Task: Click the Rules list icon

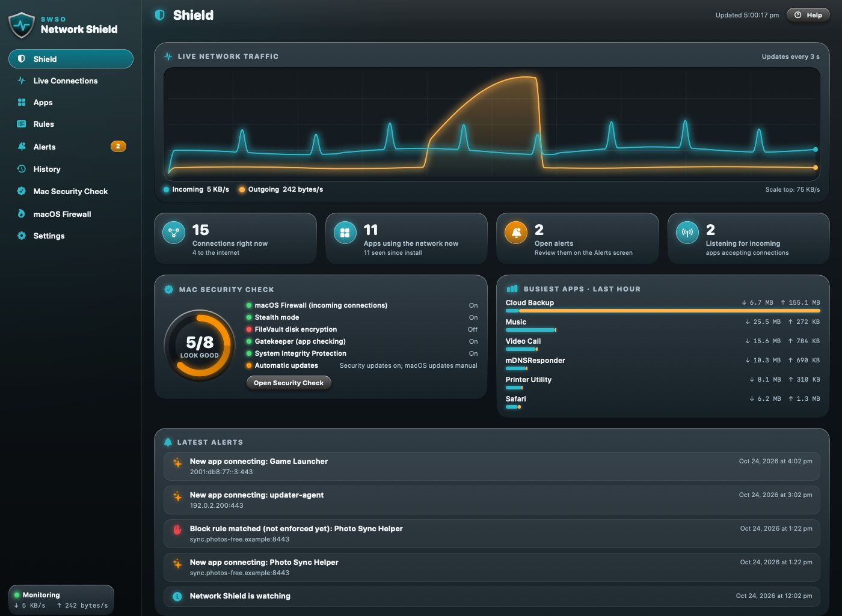Action: click(22, 124)
